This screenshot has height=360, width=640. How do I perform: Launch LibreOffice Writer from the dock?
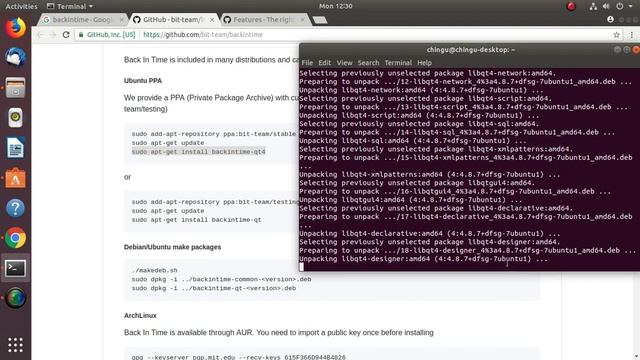point(16,148)
